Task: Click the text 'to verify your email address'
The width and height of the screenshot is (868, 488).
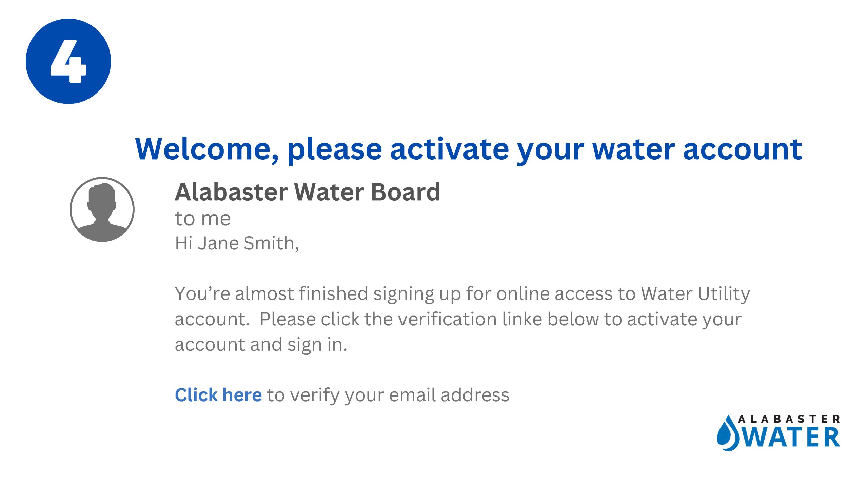Action: (388, 395)
